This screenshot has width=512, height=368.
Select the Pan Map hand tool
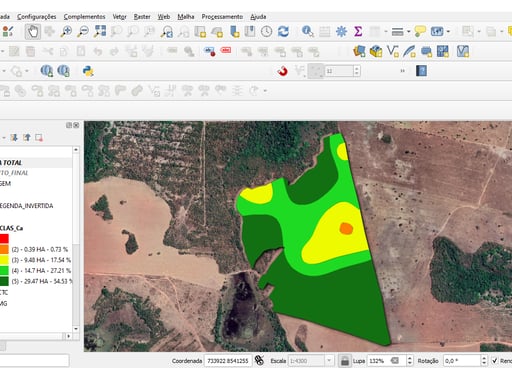click(33, 32)
